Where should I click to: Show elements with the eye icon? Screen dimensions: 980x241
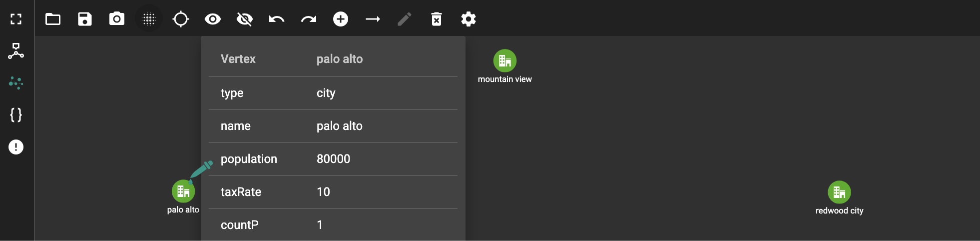click(213, 19)
